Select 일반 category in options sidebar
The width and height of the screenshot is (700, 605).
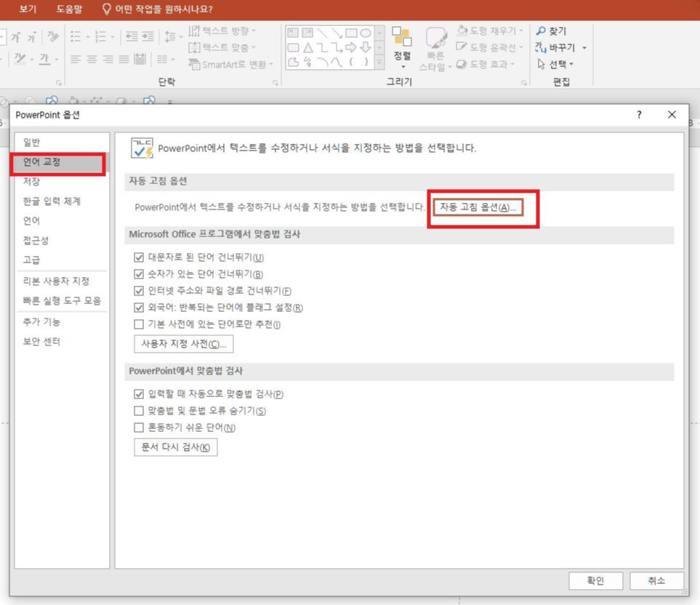62,143
